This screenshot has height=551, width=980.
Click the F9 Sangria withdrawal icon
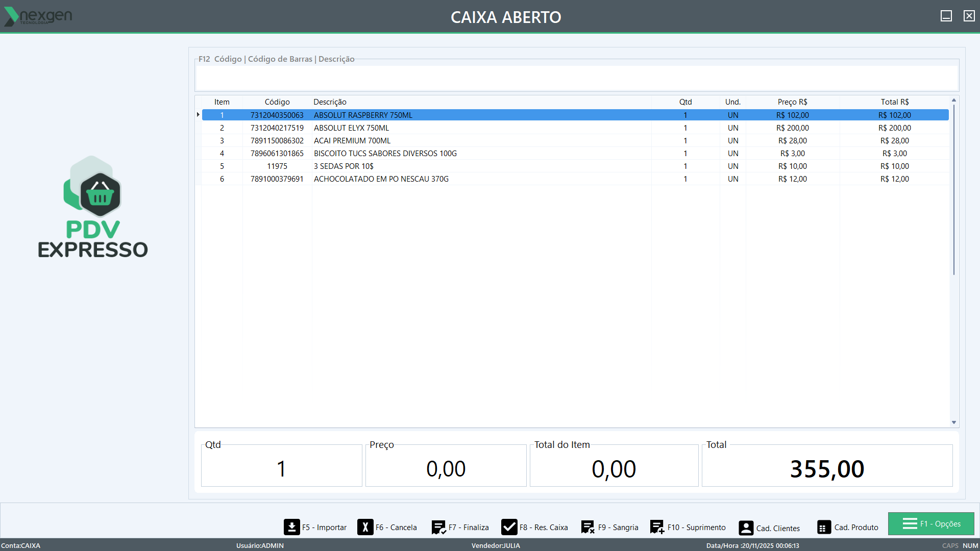tap(588, 527)
